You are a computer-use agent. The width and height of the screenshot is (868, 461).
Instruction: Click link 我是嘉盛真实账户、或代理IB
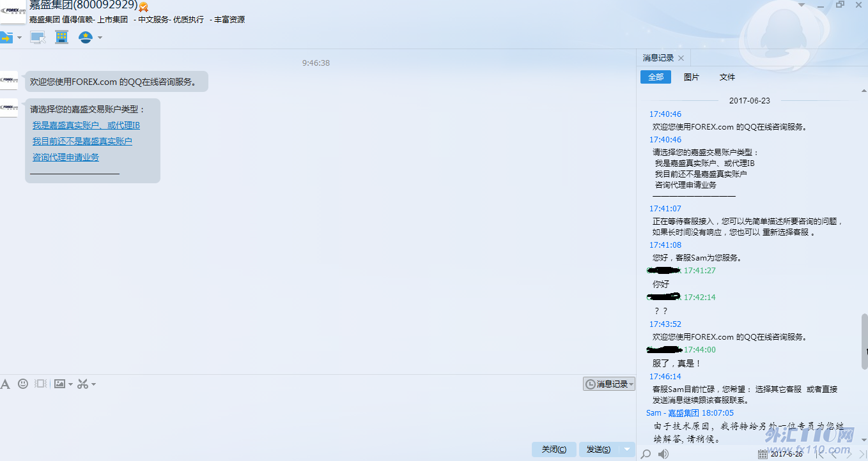tap(86, 125)
